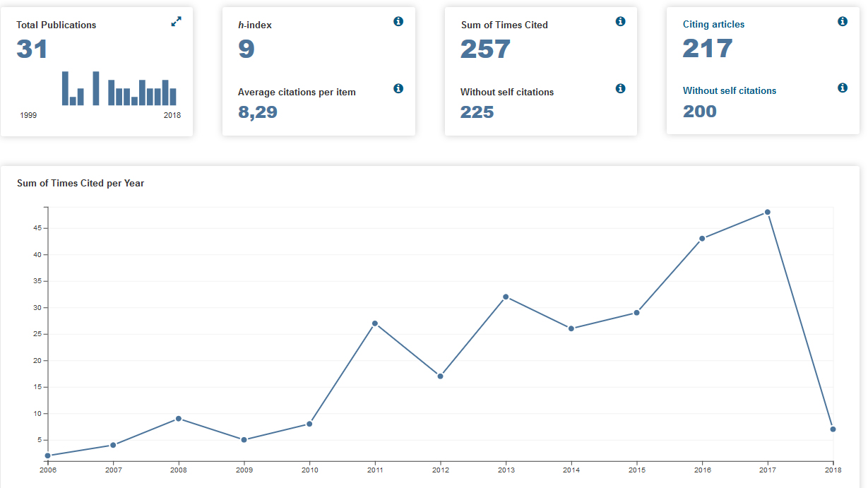This screenshot has width=868, height=488.
Task: Click last bar in Total Publications mini chart
Action: coord(173,97)
